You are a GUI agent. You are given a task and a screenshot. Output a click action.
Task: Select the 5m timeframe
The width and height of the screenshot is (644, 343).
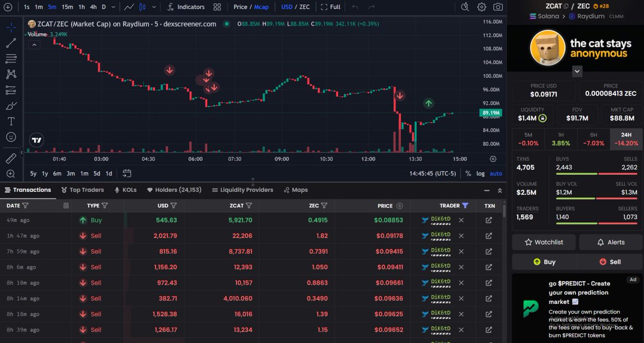pos(52,7)
